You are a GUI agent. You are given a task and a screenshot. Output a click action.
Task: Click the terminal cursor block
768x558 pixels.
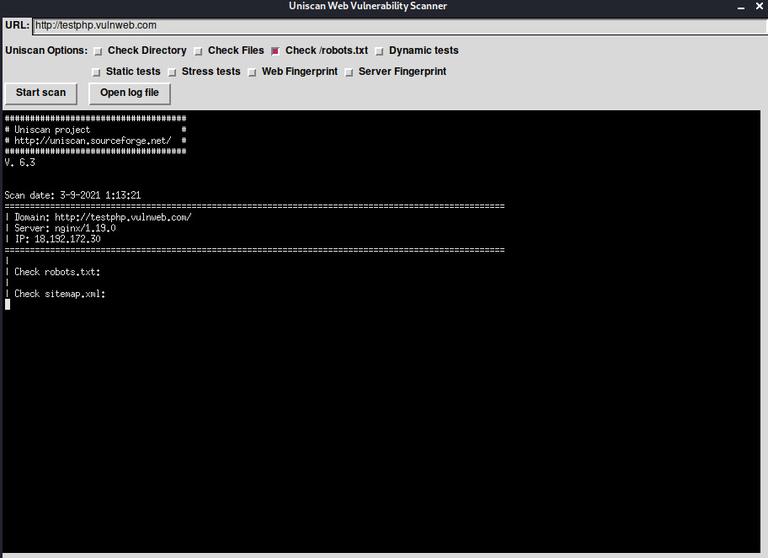(7, 305)
